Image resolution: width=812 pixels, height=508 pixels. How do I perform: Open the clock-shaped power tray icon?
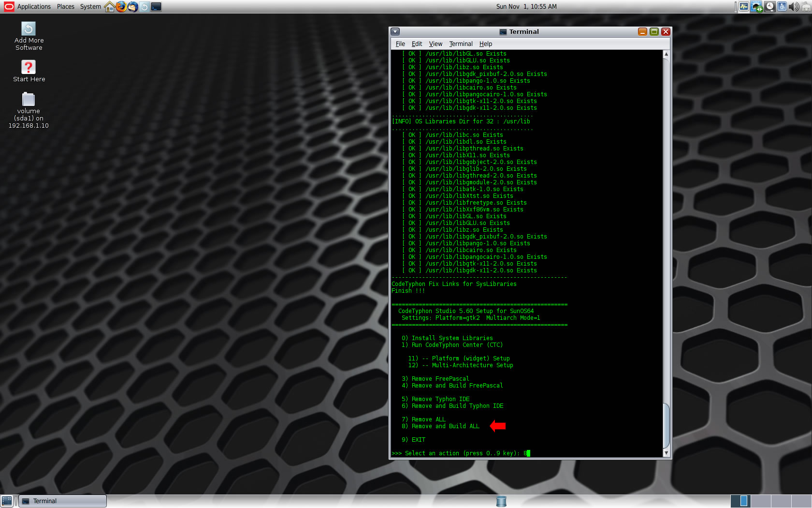pyautogui.click(x=769, y=6)
